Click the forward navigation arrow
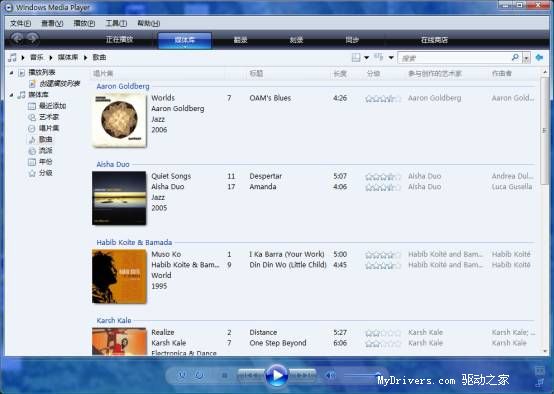The image size is (554, 394). click(x=33, y=39)
